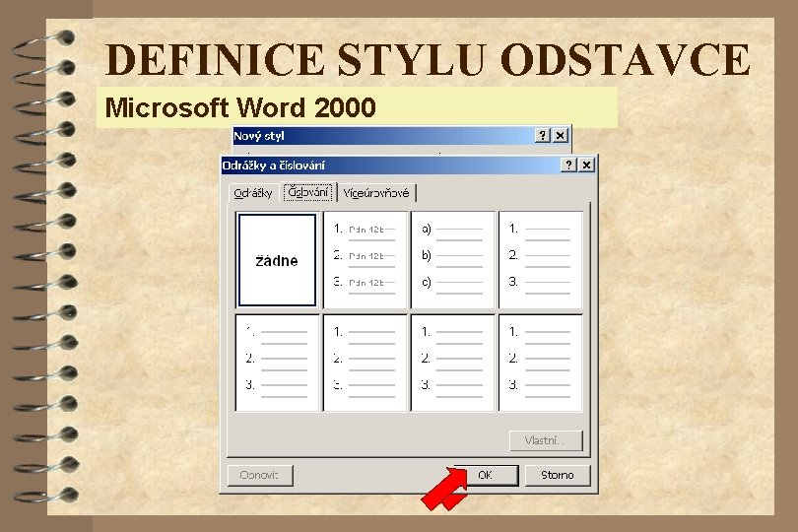Image resolution: width=798 pixels, height=532 pixels.
Task: Click the 'Odrážky a číslování' title bar
Action: pyautogui.click(x=409, y=166)
